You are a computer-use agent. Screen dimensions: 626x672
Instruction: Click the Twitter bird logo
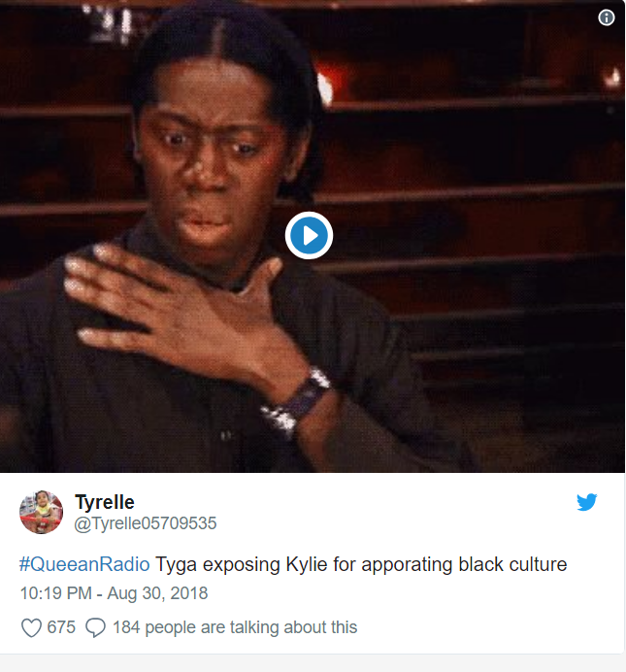click(586, 502)
